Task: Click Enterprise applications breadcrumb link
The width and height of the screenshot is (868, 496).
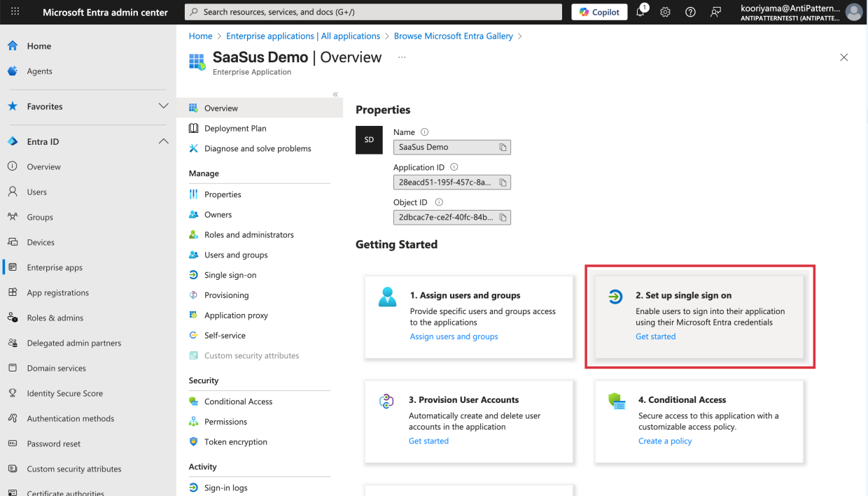Action: click(303, 36)
